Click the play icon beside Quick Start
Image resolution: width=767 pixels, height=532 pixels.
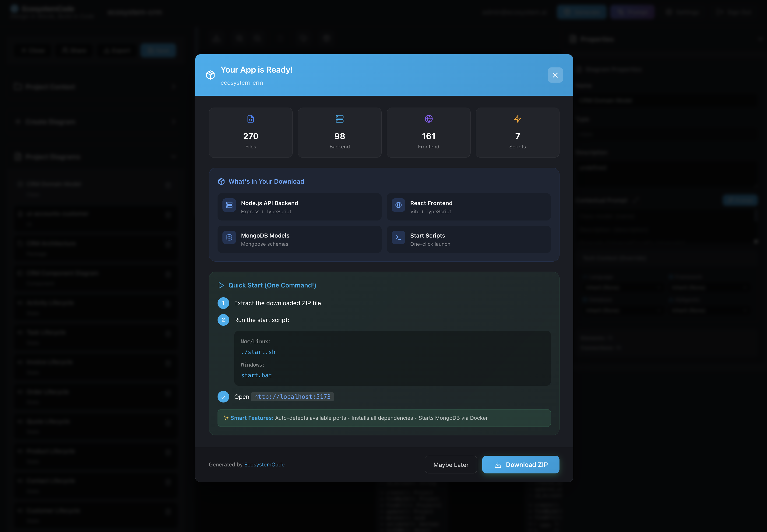point(221,285)
